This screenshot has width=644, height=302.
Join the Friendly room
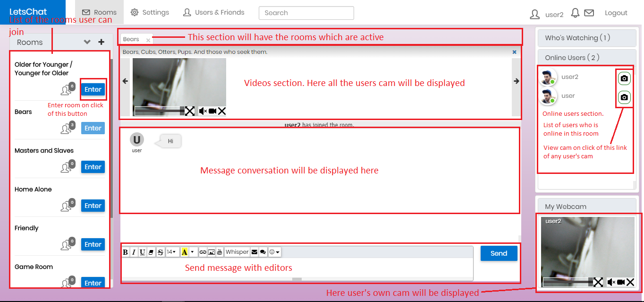(93, 244)
